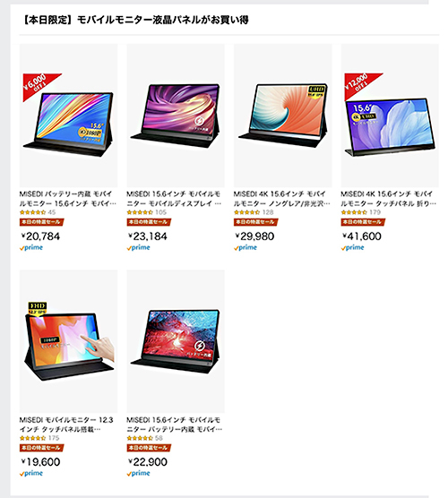The image size is (448, 498).
Task: Click the prime badge under ¥19,600
Action: point(31,474)
